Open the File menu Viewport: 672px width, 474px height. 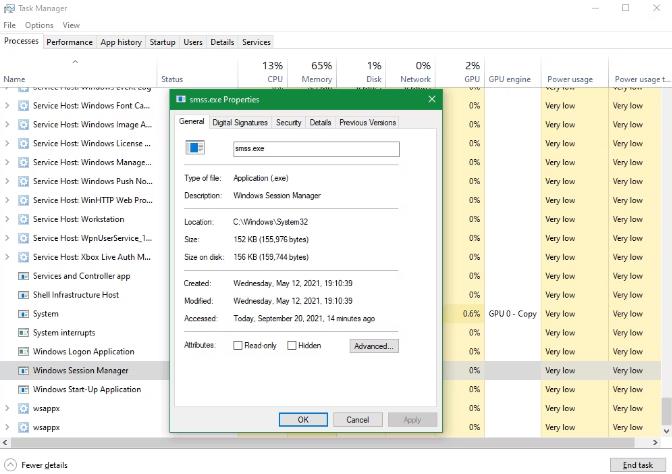9,25
